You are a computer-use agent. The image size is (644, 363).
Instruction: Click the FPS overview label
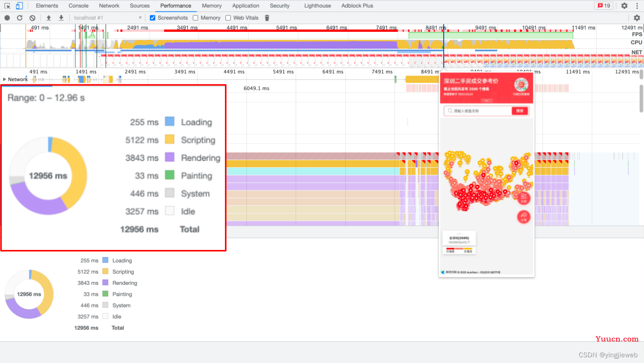coord(637,34)
